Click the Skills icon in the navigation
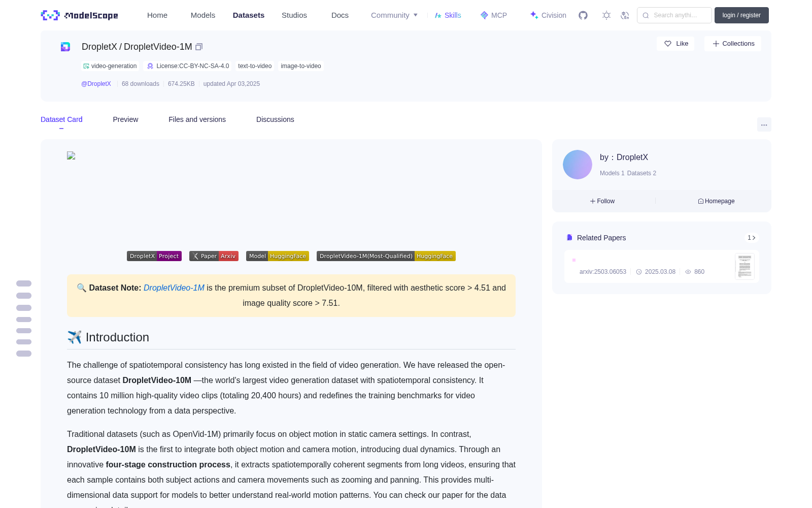Screen dimensions: 812x508 (x=438, y=15)
